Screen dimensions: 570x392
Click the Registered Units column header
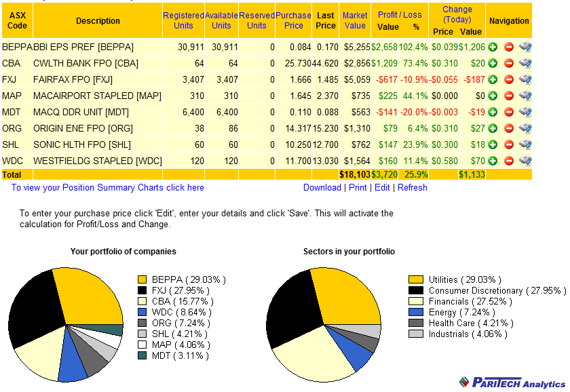pyautogui.click(x=183, y=20)
